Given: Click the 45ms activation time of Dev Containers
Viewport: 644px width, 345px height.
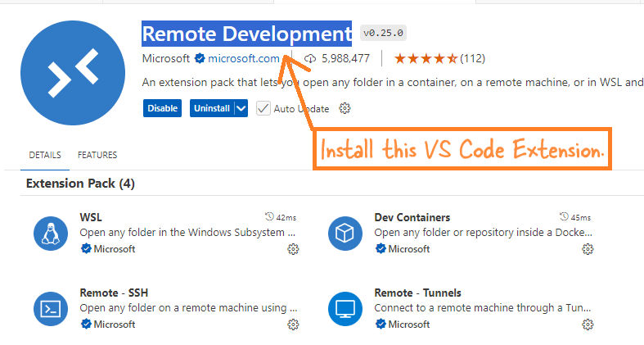Looking at the screenshot, I should coord(581,217).
